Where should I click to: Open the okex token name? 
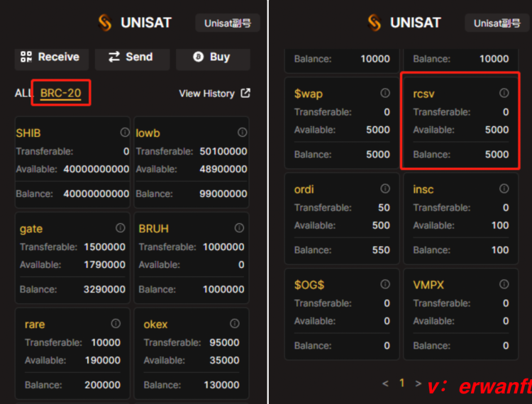pyautogui.click(x=155, y=325)
